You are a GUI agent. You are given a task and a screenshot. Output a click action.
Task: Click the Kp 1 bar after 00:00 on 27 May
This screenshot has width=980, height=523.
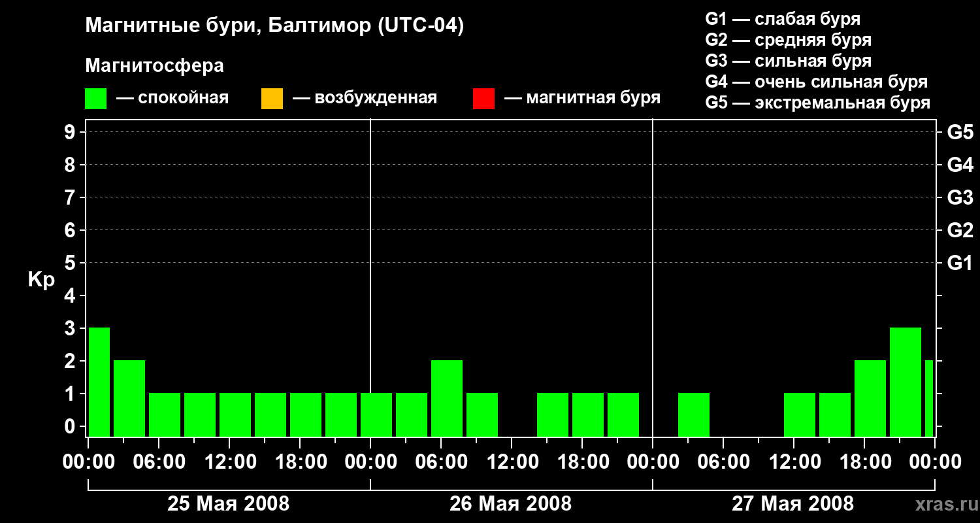(694, 414)
